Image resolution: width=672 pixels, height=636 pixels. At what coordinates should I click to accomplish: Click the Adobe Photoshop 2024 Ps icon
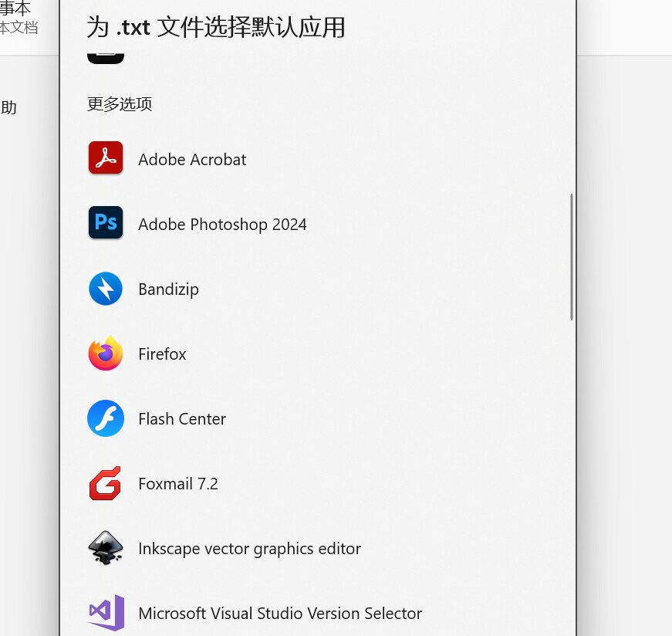pyautogui.click(x=106, y=222)
